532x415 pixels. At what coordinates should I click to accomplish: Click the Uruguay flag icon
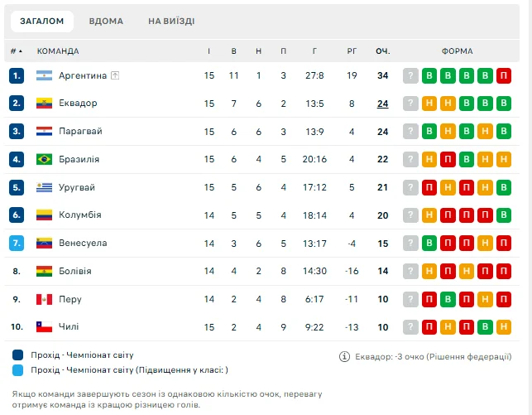point(44,188)
